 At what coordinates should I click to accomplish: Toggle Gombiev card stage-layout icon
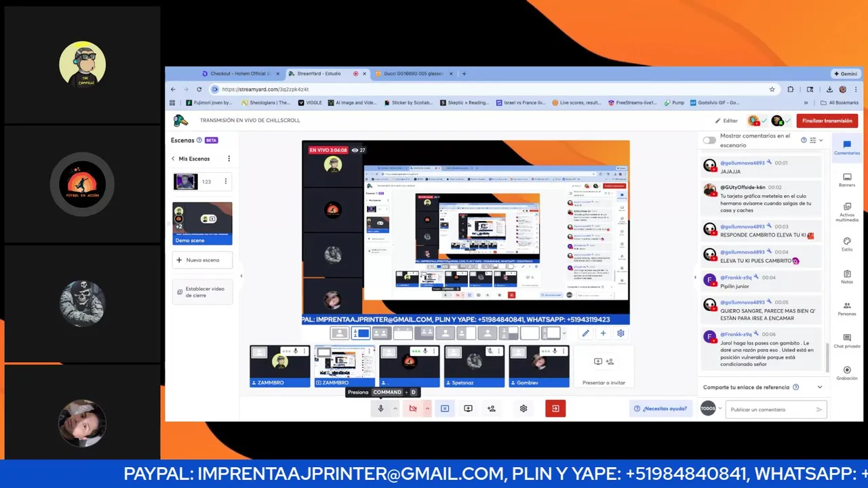[519, 352]
